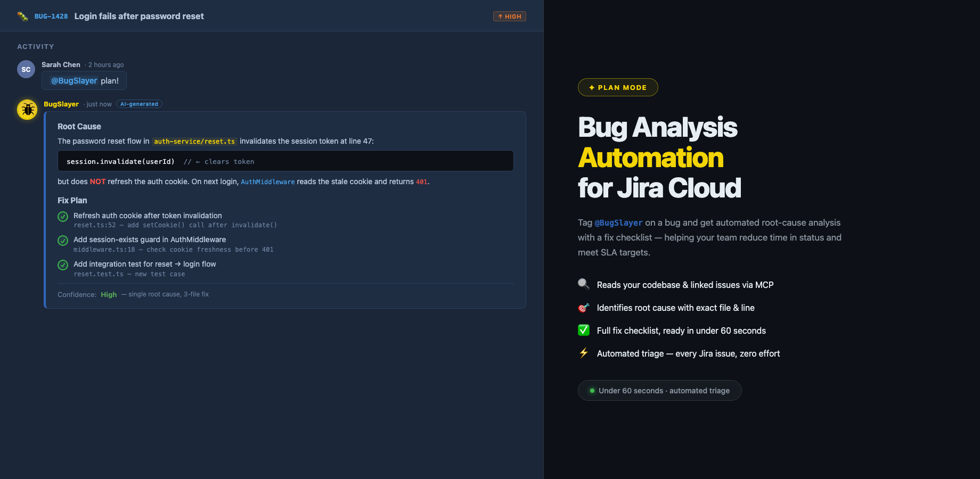This screenshot has height=479, width=980.
Task: Check off Add integration test item
Action: click(x=62, y=265)
